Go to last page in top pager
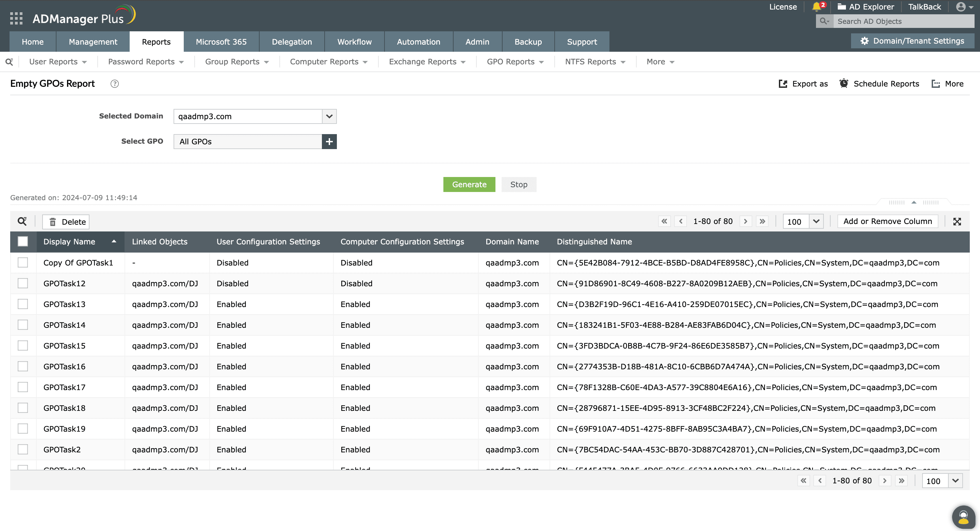 (762, 221)
